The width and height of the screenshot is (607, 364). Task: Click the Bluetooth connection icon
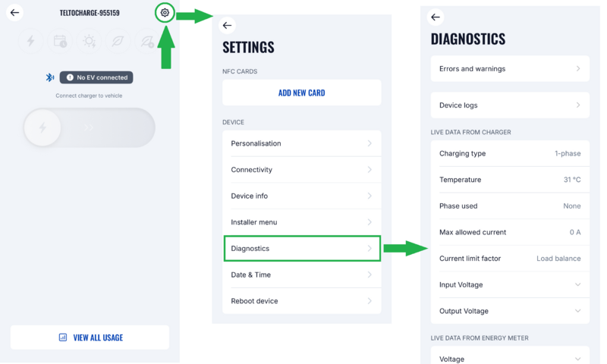pyautogui.click(x=50, y=77)
